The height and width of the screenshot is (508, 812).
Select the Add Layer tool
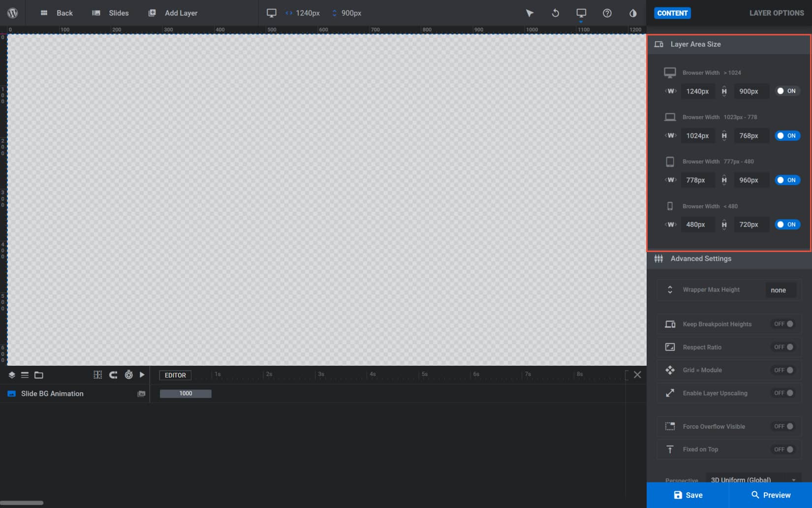173,13
